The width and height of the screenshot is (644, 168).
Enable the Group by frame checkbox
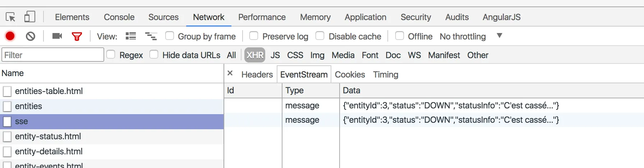[x=170, y=36]
